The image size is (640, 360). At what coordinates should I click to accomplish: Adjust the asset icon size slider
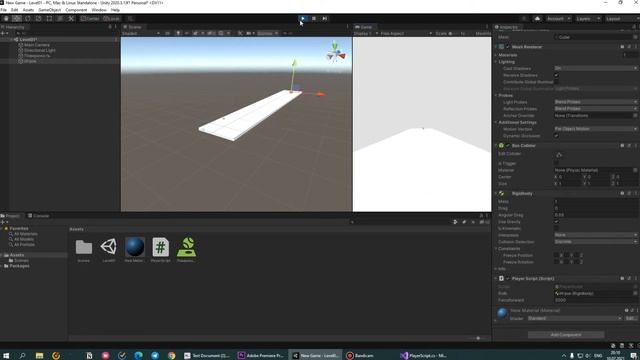point(478,338)
